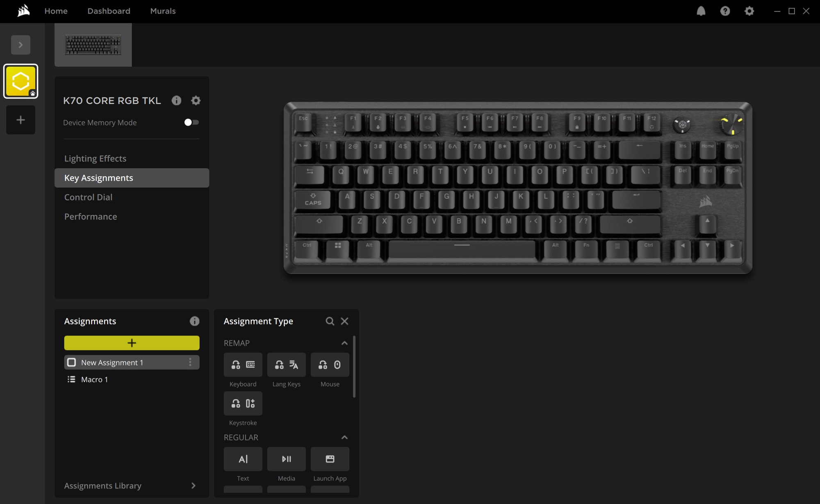Open the Key Assignments menu
Image resolution: width=820 pixels, height=504 pixels.
coord(98,178)
